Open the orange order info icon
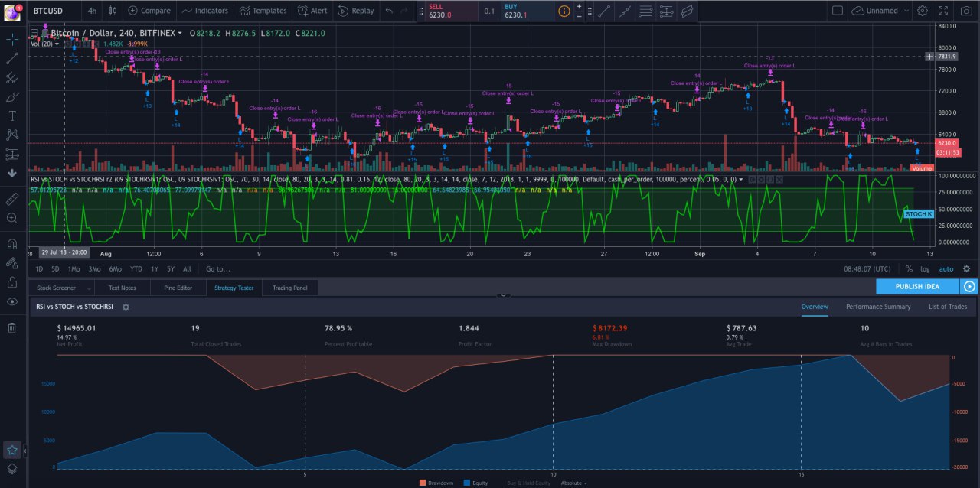This screenshot has width=980, height=488. 563,11
